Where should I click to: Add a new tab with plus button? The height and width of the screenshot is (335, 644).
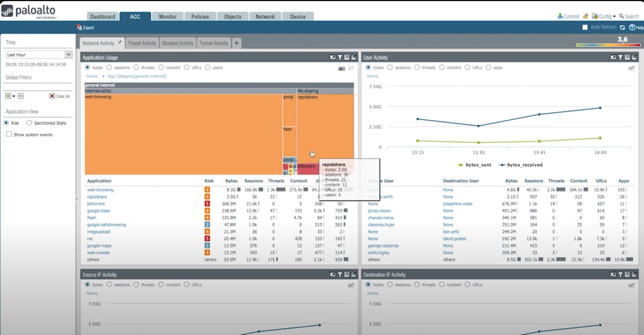[236, 43]
